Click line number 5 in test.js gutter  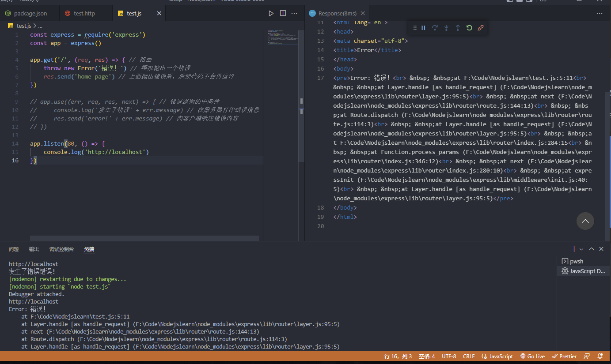click(17, 68)
